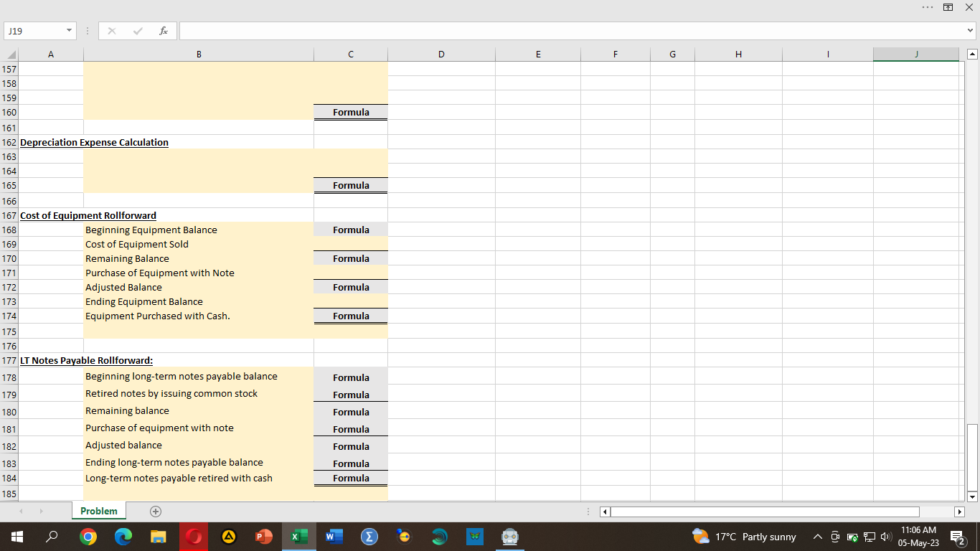Click the Insert Function fx icon
Image resolution: width=980 pixels, height=551 pixels.
click(164, 32)
